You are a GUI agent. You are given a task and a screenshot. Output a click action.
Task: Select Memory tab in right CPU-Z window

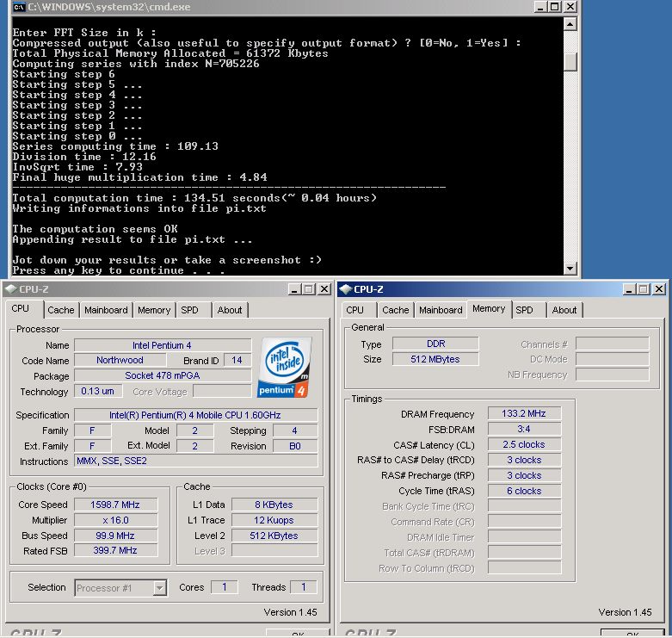tap(489, 309)
